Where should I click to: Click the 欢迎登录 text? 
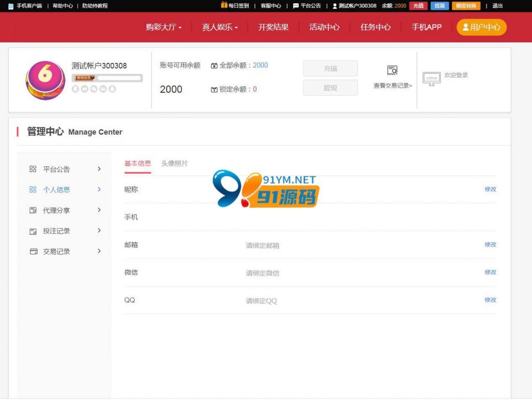[456, 75]
